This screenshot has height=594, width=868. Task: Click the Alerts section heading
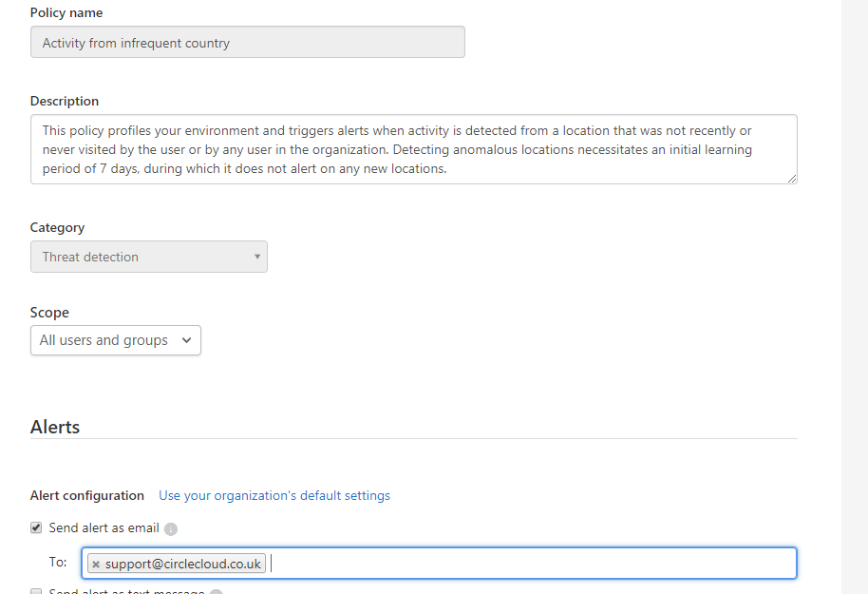[55, 427]
